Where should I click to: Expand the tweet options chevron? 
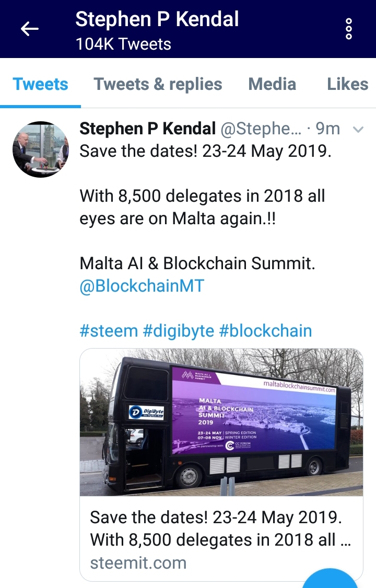[x=358, y=130]
